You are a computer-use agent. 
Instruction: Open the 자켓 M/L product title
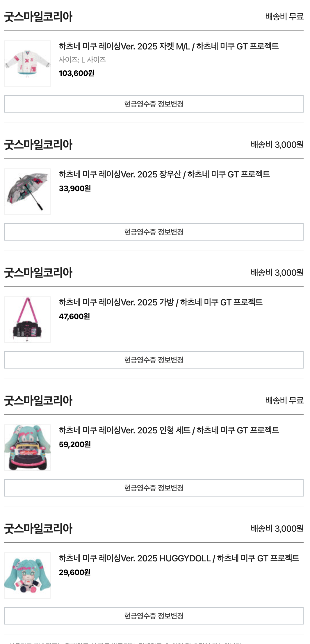pos(169,46)
